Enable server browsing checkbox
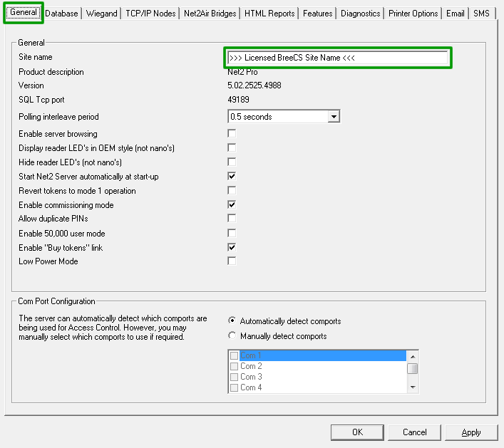The image size is (504, 448). point(232,133)
